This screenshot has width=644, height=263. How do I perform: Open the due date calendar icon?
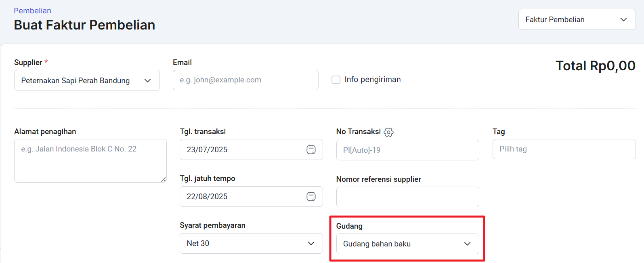click(311, 196)
